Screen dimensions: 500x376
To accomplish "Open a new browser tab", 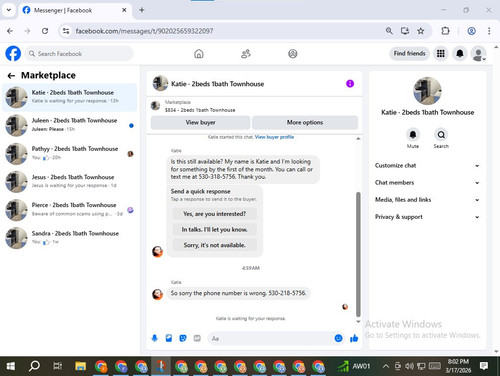I will [142, 10].
